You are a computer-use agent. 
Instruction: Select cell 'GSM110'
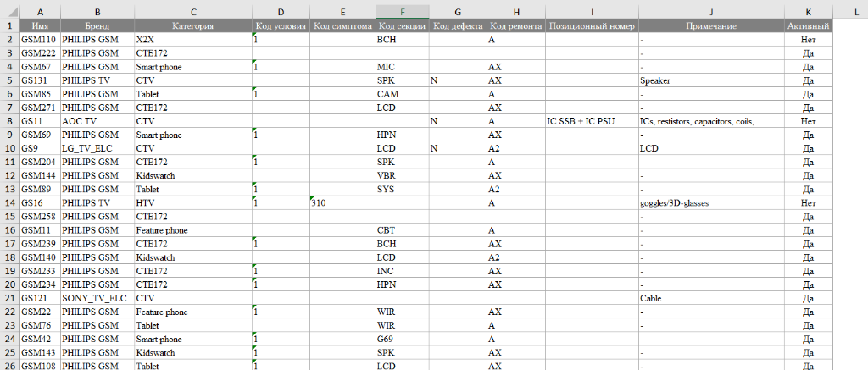pyautogui.click(x=40, y=40)
